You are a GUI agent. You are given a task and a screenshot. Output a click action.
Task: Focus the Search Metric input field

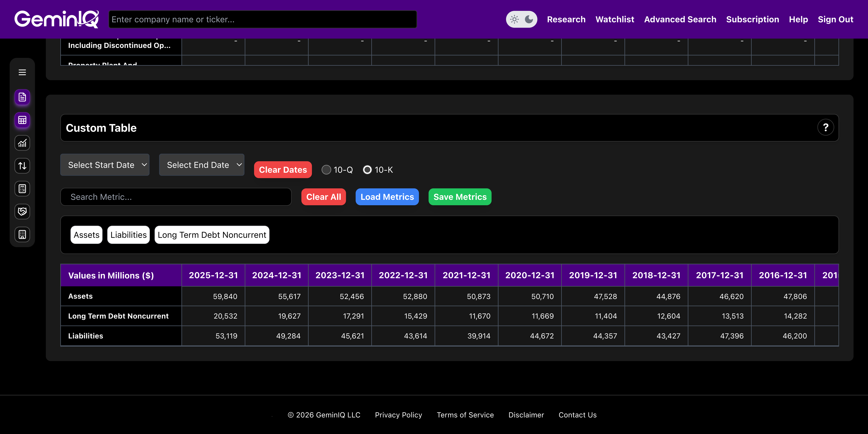(176, 197)
